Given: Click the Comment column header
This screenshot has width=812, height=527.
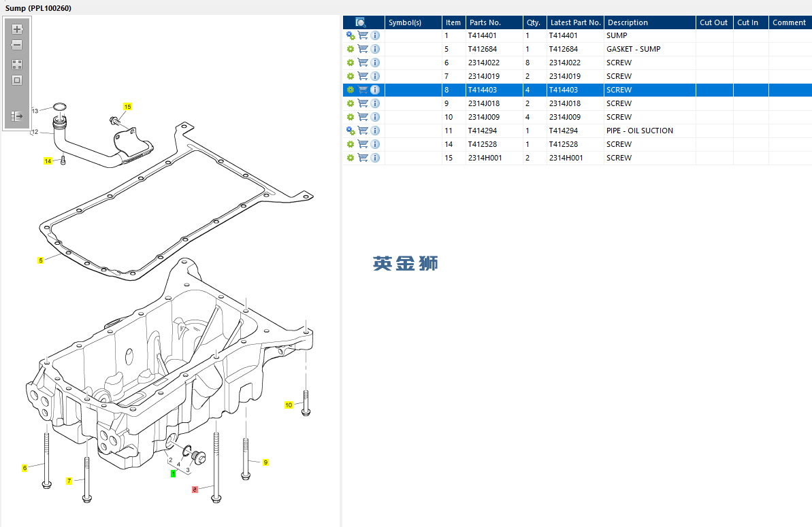Looking at the screenshot, I should (790, 22).
